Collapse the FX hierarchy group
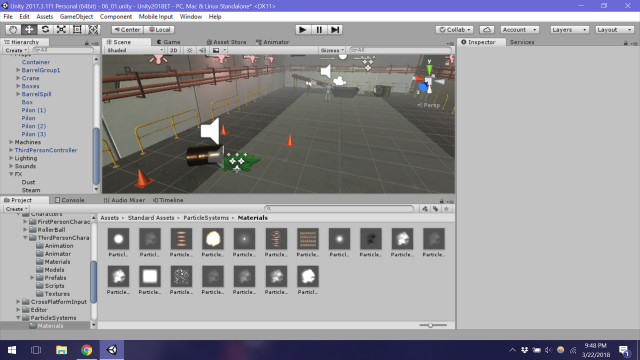This screenshot has width=640, height=360. [x=11, y=174]
